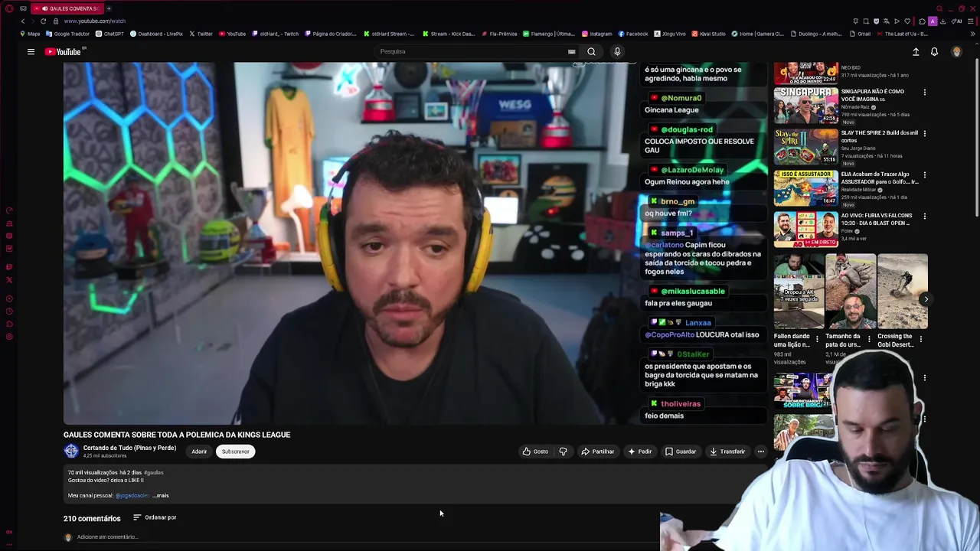980x551 pixels.
Task: Open SLAY THE SPIRE 2 Build video title
Action: [x=879, y=136]
